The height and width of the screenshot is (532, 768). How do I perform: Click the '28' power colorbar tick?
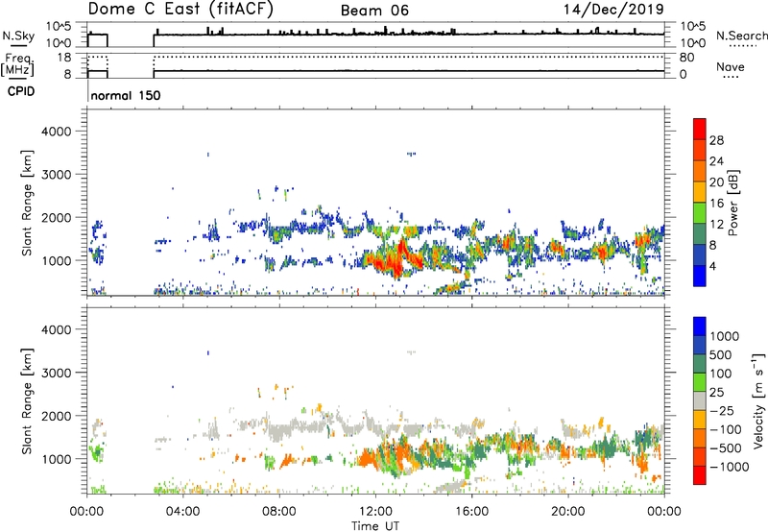click(716, 140)
